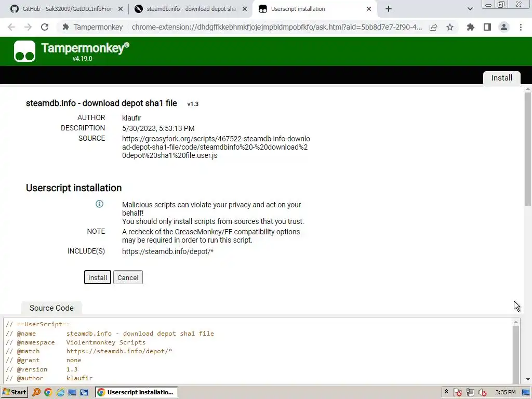532x399 pixels.
Task: Click the Tampermonkey extension chip in address bar
Action: 92,27
